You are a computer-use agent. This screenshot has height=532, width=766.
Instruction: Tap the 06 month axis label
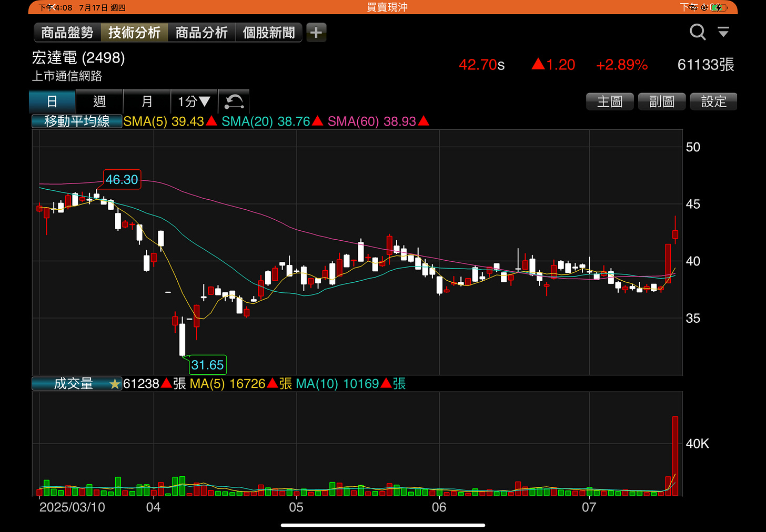439,507
